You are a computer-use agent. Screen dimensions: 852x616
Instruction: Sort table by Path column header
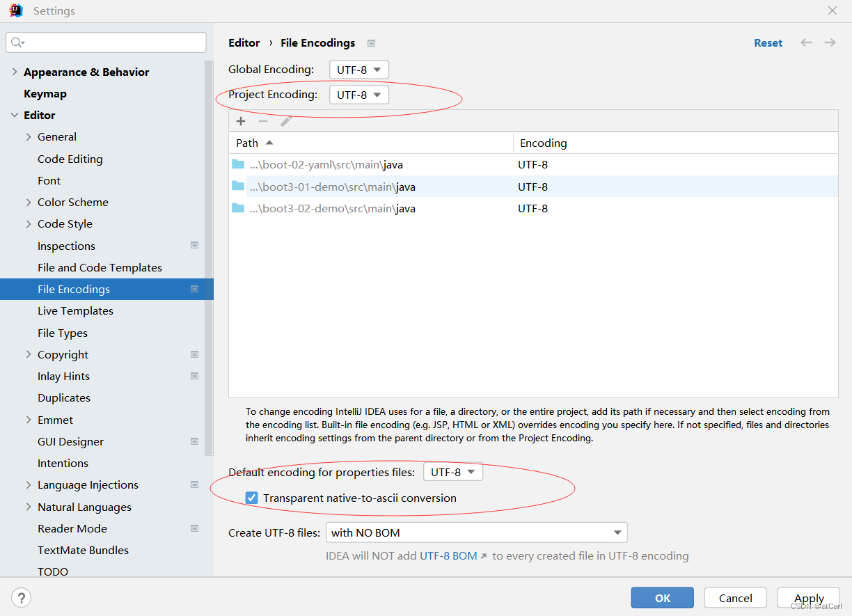[371, 143]
